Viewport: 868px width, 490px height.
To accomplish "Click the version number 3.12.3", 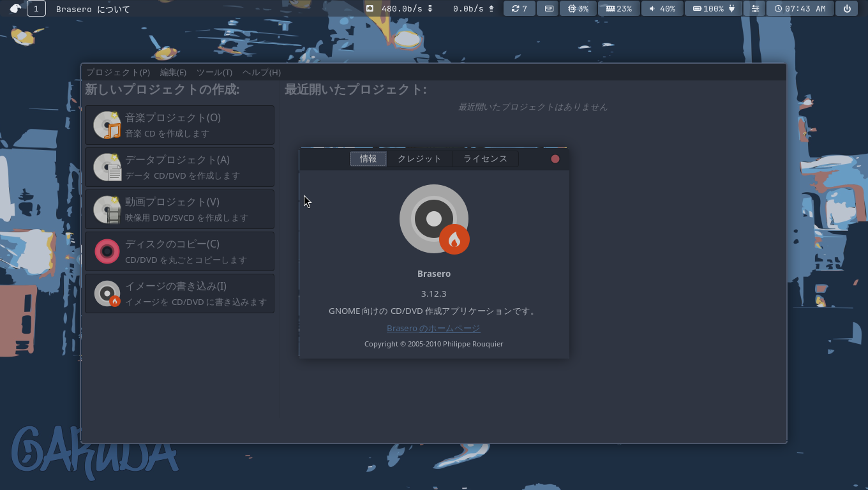I will click(x=434, y=293).
